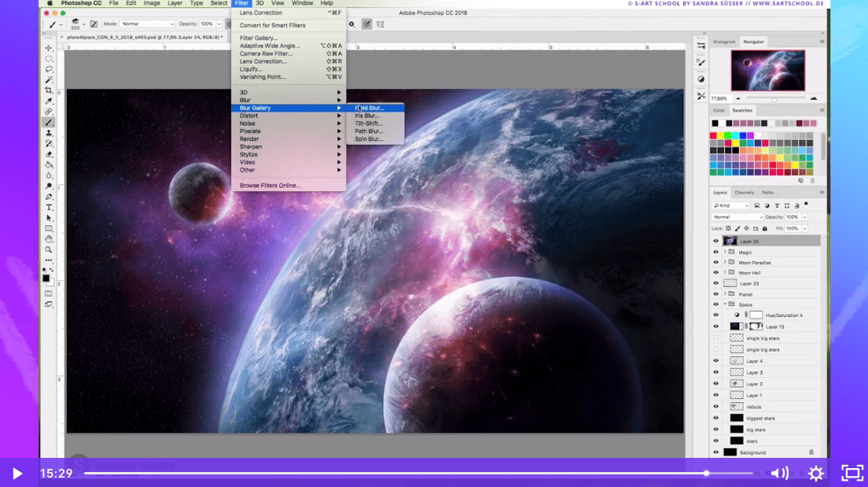Hide the biggest stars layer
The image size is (868, 487).
tap(715, 419)
